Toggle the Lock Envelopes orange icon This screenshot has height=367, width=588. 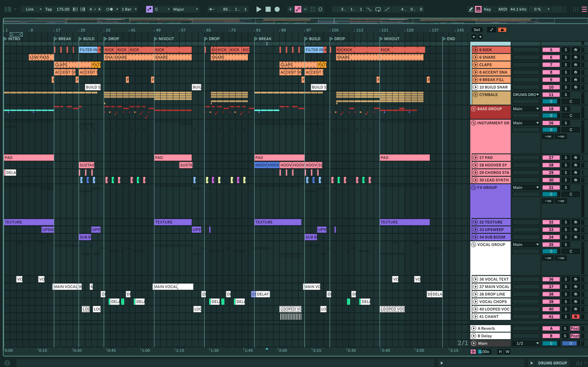[x=502, y=30]
